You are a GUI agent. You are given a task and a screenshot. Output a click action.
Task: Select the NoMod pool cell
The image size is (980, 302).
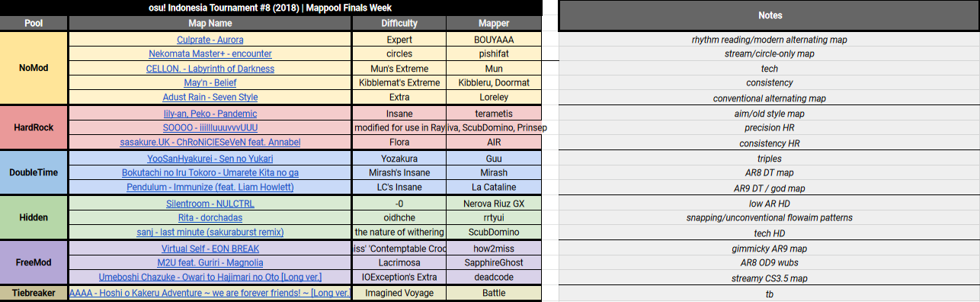pyautogui.click(x=34, y=68)
